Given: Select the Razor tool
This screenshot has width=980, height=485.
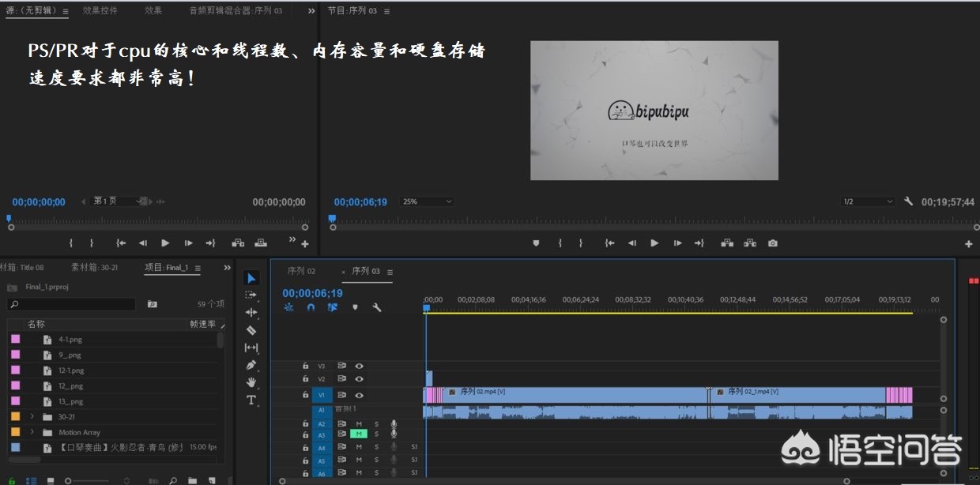Looking at the screenshot, I should 251,330.
